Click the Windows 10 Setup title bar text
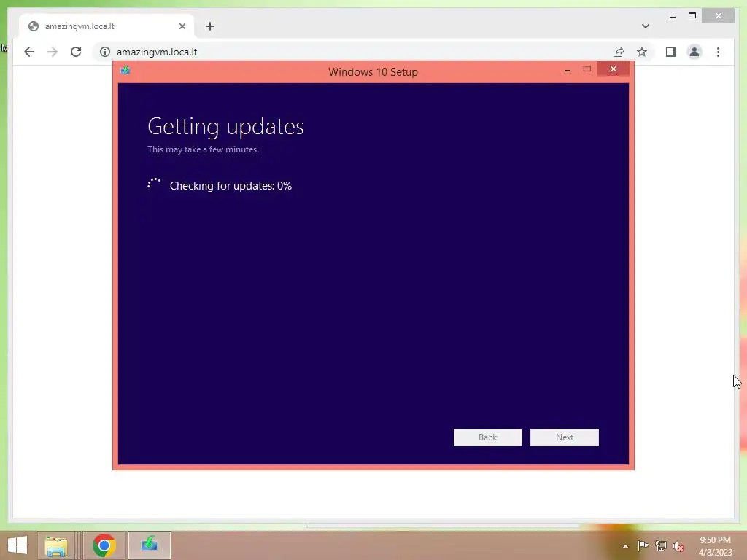 [373, 72]
